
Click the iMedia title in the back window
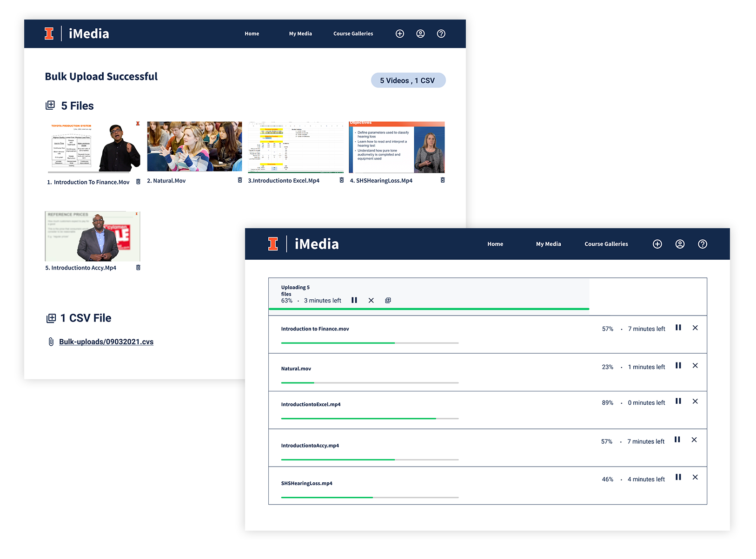click(x=89, y=33)
